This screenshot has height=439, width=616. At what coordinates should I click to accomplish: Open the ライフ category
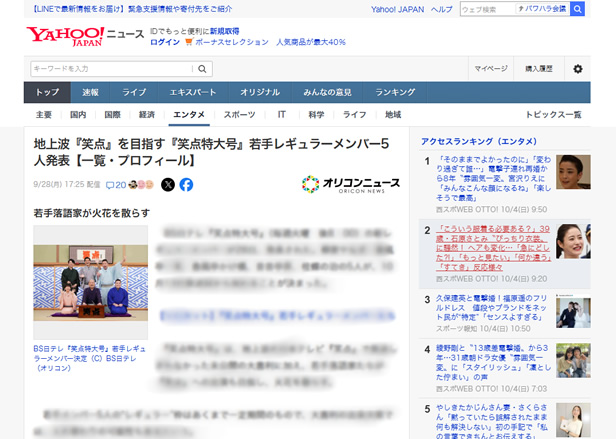coord(354,115)
